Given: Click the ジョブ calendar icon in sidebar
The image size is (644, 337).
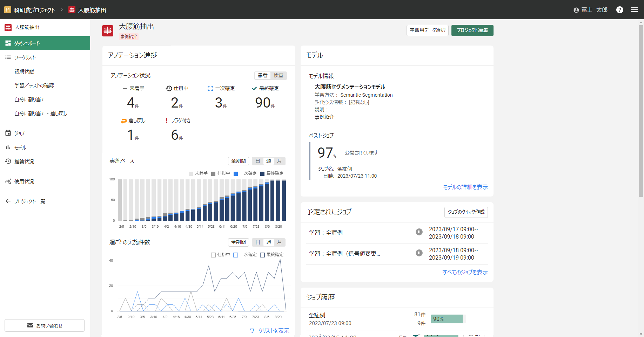Looking at the screenshot, I should point(8,133).
